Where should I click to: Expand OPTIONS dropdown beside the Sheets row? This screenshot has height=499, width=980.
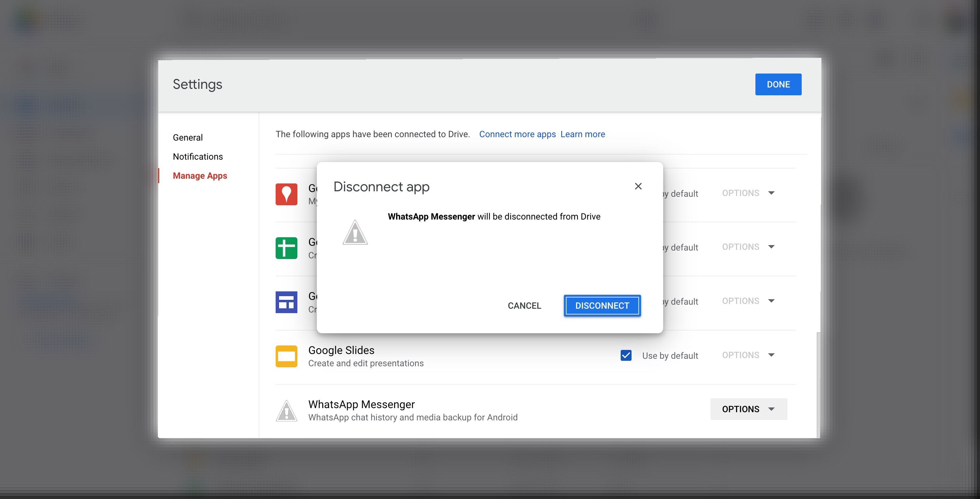[748, 247]
